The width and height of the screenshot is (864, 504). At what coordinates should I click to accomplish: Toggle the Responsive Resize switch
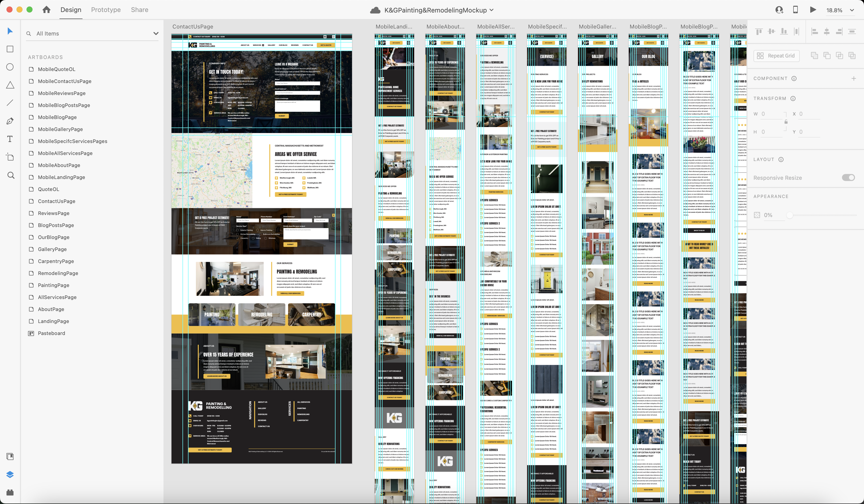[848, 177]
